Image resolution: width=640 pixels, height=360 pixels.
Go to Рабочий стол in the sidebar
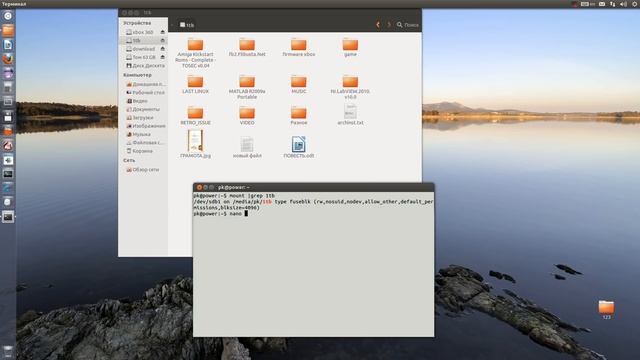(x=145, y=93)
